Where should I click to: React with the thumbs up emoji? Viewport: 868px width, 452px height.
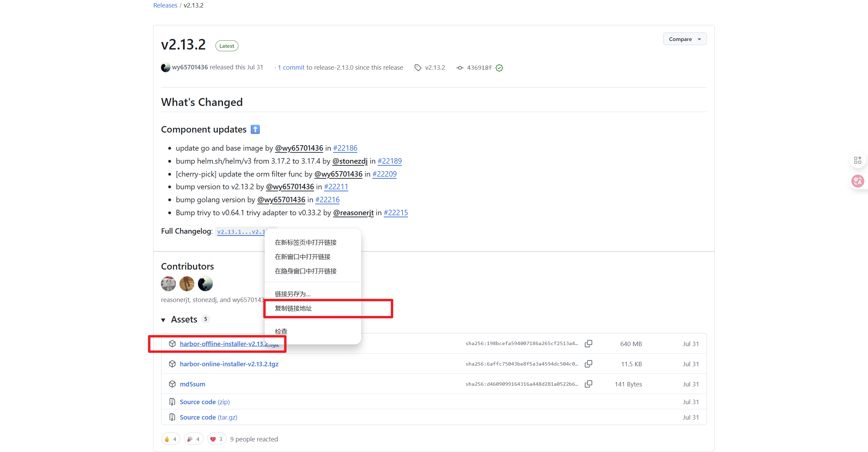[171, 439]
